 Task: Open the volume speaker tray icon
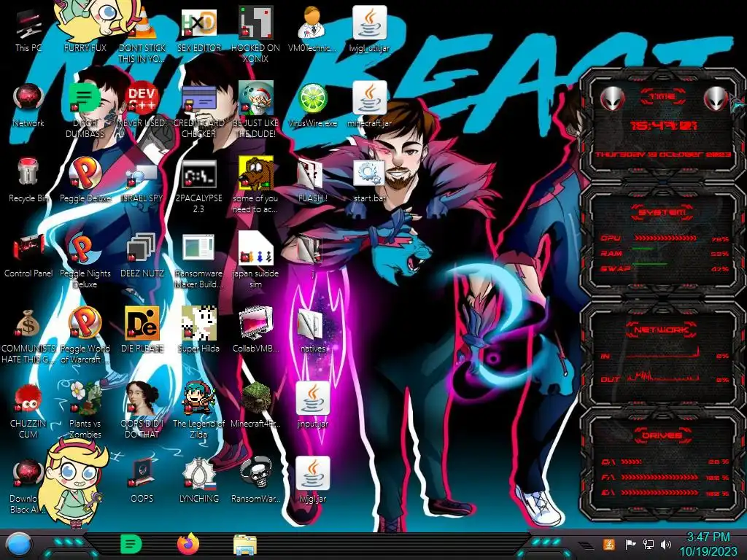click(665, 544)
